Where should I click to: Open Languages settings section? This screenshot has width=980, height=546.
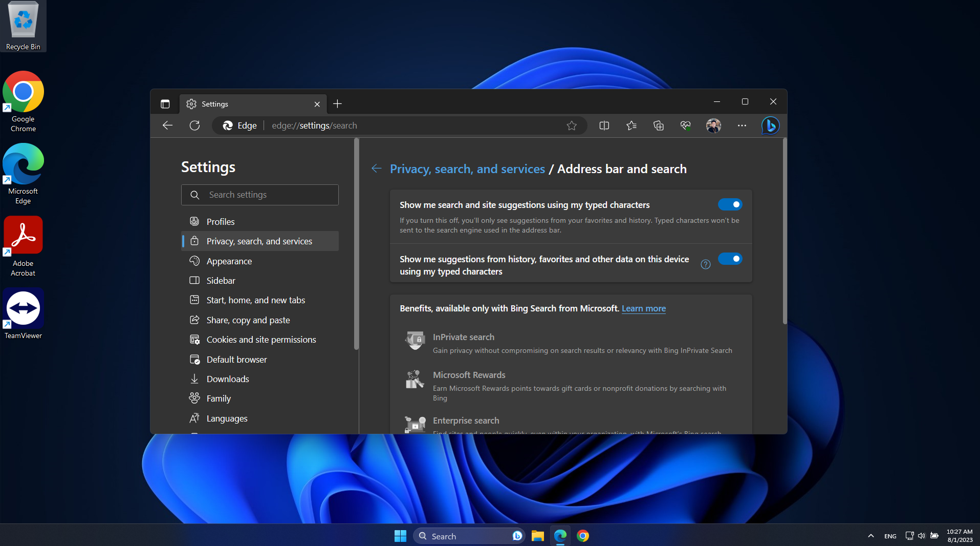coord(260,418)
